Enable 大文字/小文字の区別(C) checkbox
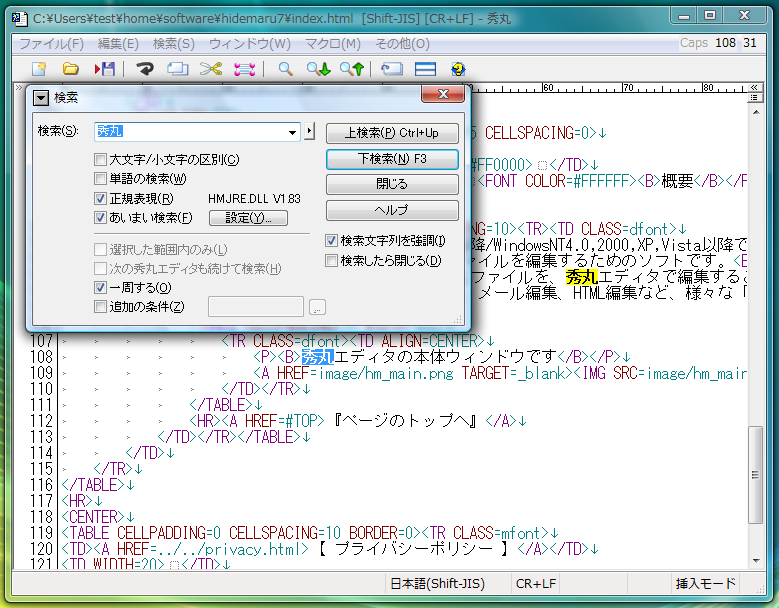Screen dimensions: 779x608 tap(100, 159)
